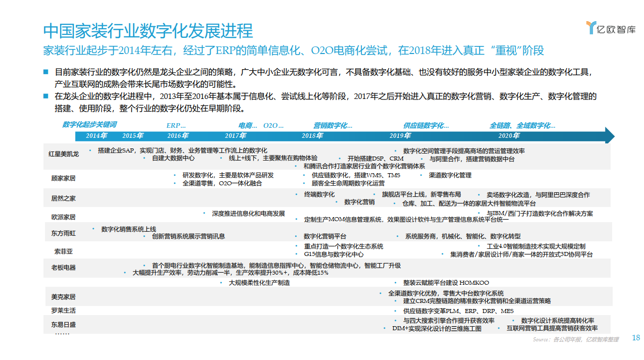Toggle the marker before 供应链数字化变革PLM entry
The image size is (644, 360).
395,312
